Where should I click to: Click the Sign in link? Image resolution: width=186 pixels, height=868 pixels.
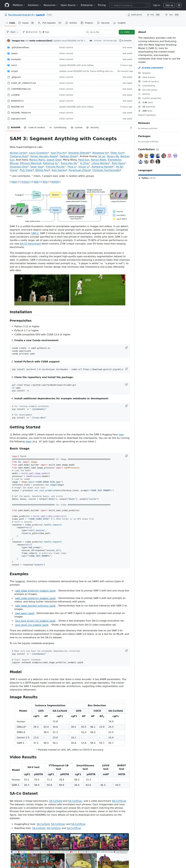click(x=157, y=5)
